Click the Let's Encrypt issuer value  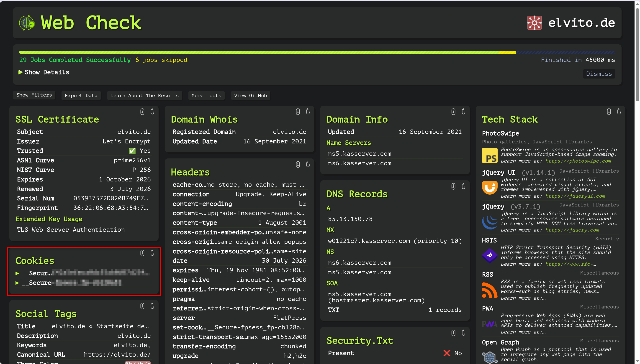(x=127, y=142)
